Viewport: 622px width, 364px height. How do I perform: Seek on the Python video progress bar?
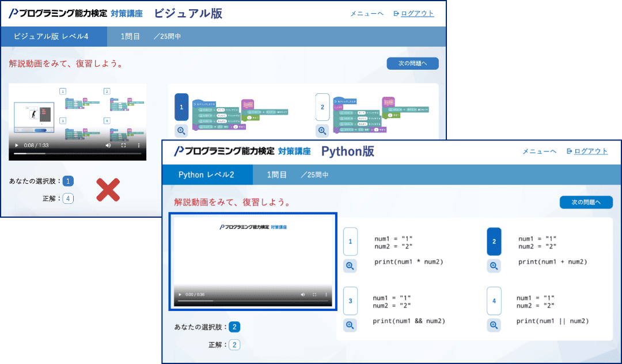coord(253,301)
